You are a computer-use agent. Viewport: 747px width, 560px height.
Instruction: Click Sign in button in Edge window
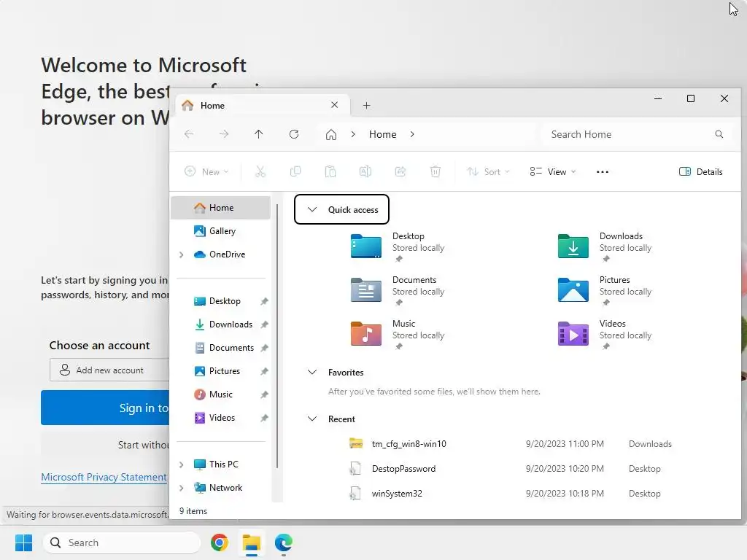105,408
